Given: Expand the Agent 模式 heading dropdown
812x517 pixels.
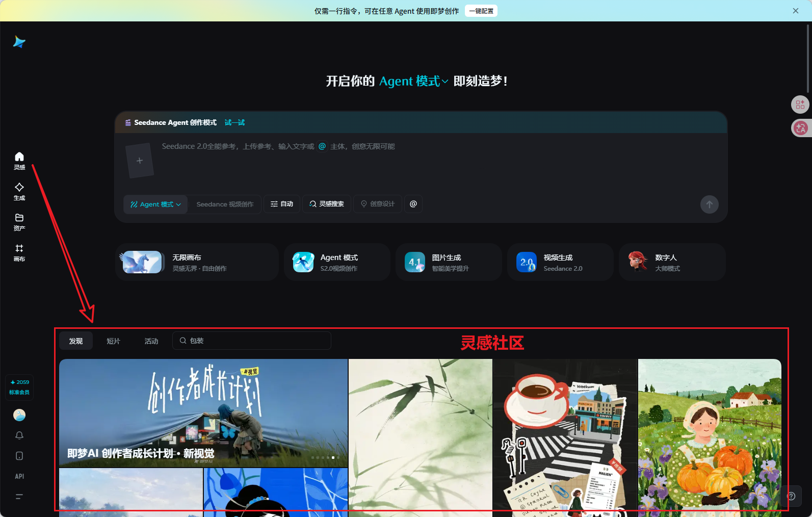Looking at the screenshot, I should 414,81.
